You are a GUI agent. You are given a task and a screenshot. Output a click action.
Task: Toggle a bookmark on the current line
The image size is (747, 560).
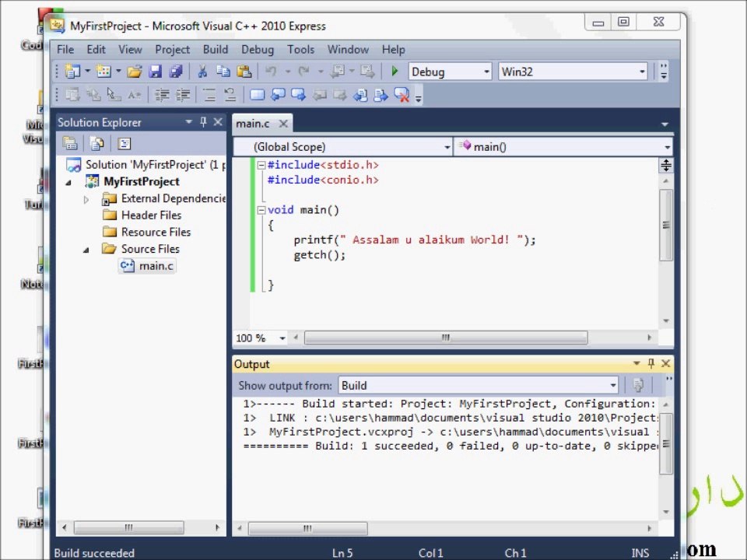click(x=258, y=95)
